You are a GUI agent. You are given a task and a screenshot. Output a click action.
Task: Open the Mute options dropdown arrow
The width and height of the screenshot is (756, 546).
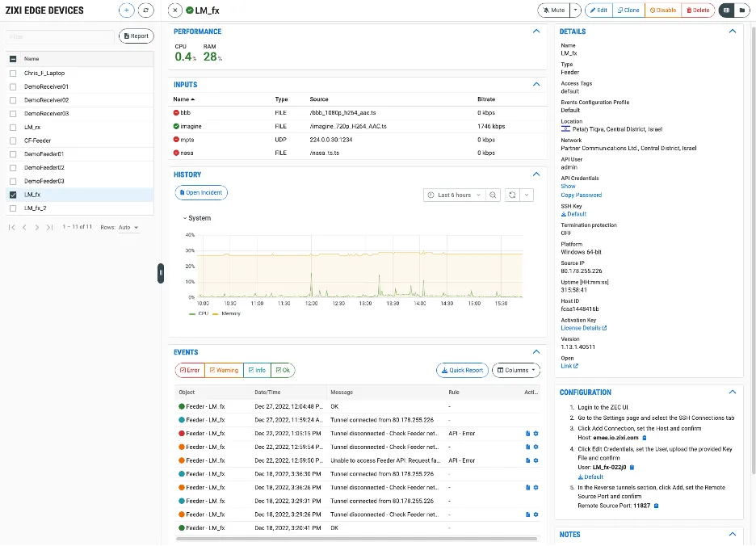[575, 10]
